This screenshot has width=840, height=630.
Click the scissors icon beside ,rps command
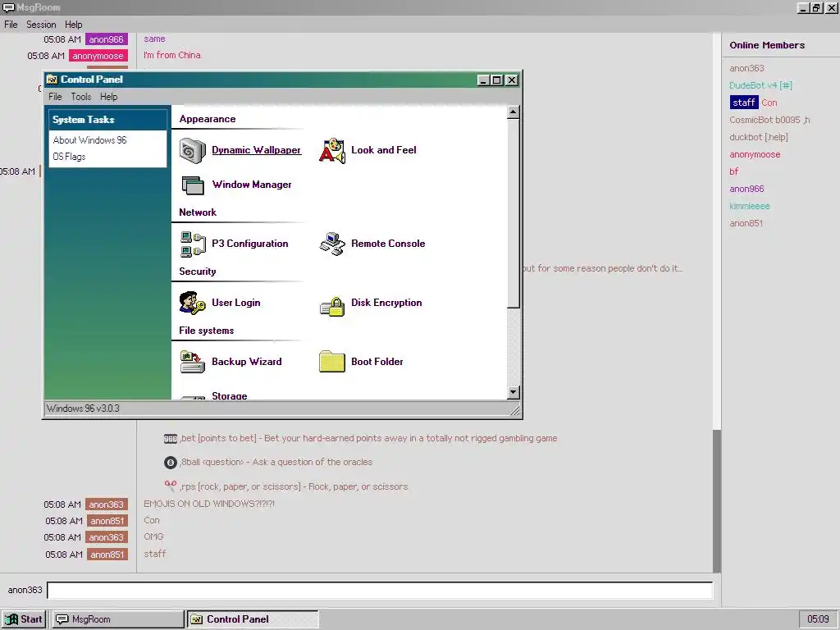[171, 486]
